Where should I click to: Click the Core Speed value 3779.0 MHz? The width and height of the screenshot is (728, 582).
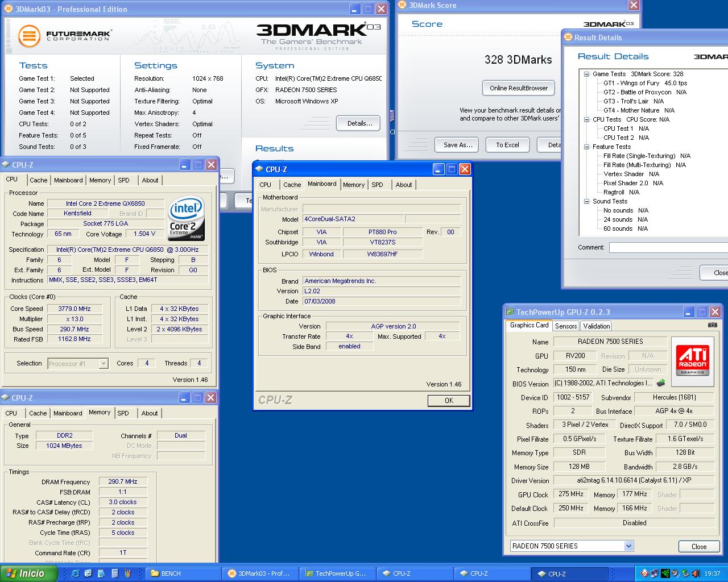(75, 309)
